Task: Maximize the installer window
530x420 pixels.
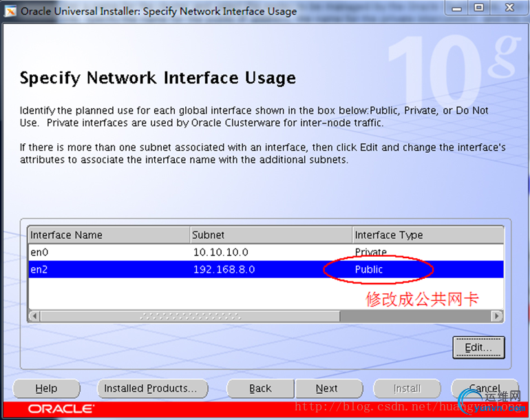Action: click(479, 8)
